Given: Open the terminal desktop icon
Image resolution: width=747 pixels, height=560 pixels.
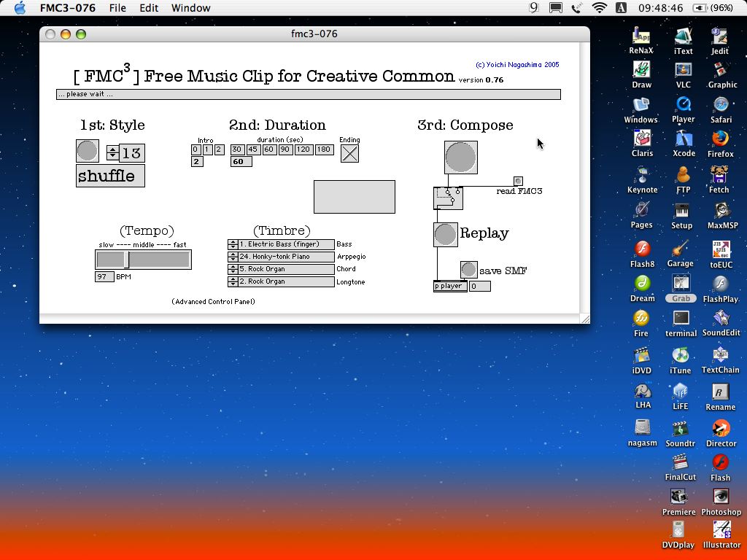Looking at the screenshot, I should (681, 324).
